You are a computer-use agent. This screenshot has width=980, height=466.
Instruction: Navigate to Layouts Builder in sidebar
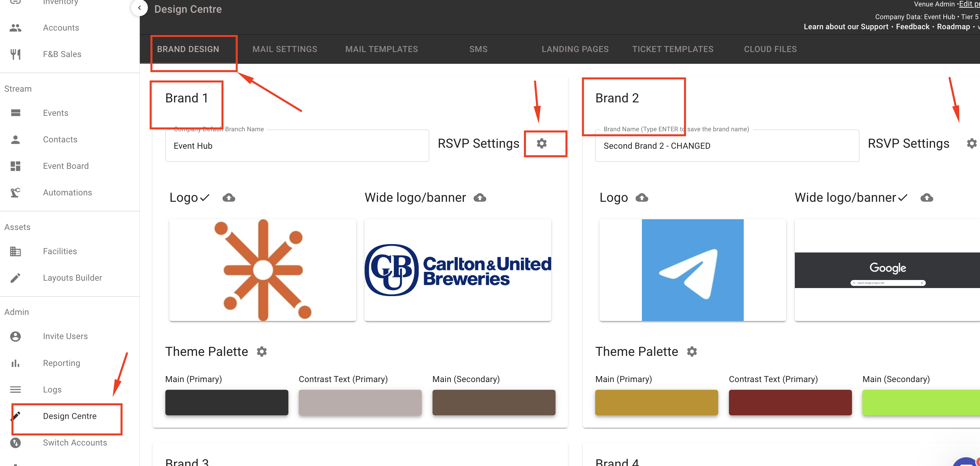pos(72,278)
